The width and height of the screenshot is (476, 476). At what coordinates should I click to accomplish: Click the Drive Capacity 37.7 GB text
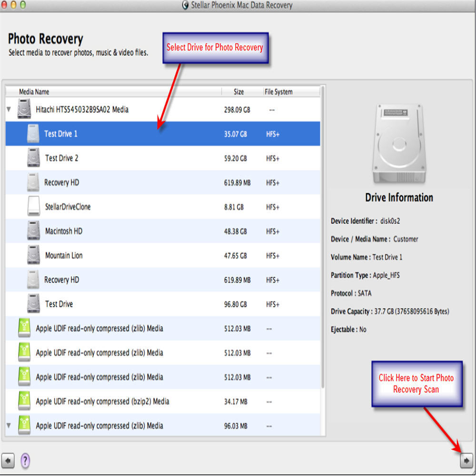click(x=390, y=311)
